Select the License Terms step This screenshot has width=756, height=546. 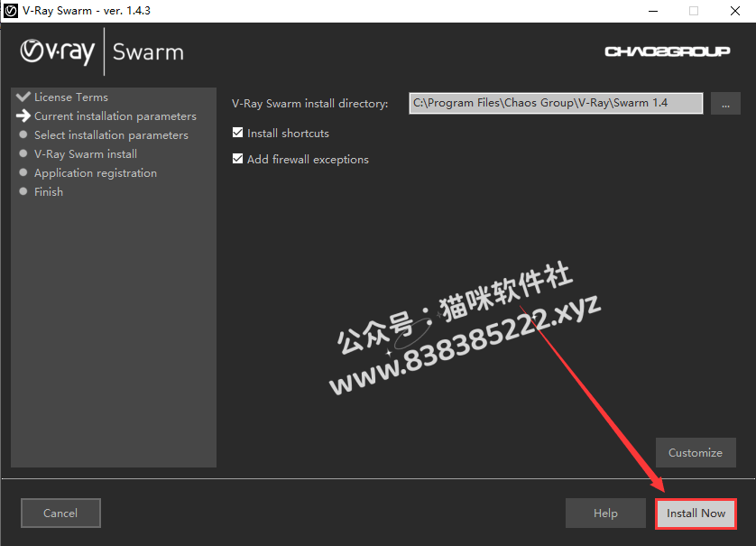[x=71, y=97]
